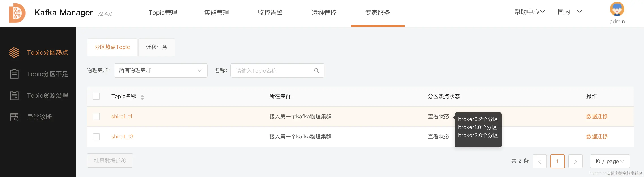Open the Topic资源治理 sidebar item
The height and width of the screenshot is (177, 644).
pyautogui.click(x=47, y=95)
